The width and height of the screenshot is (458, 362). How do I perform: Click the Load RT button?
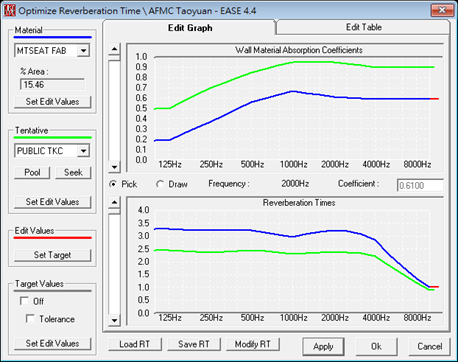pos(135,344)
